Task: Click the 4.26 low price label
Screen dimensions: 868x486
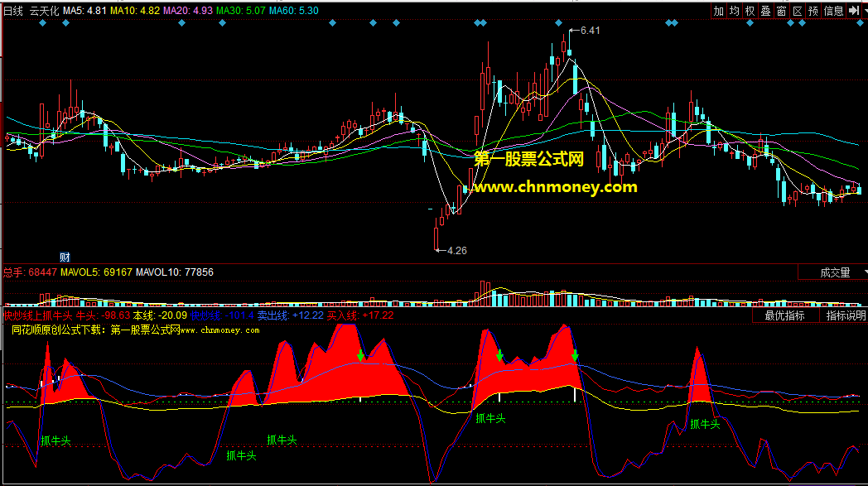Action: point(456,251)
